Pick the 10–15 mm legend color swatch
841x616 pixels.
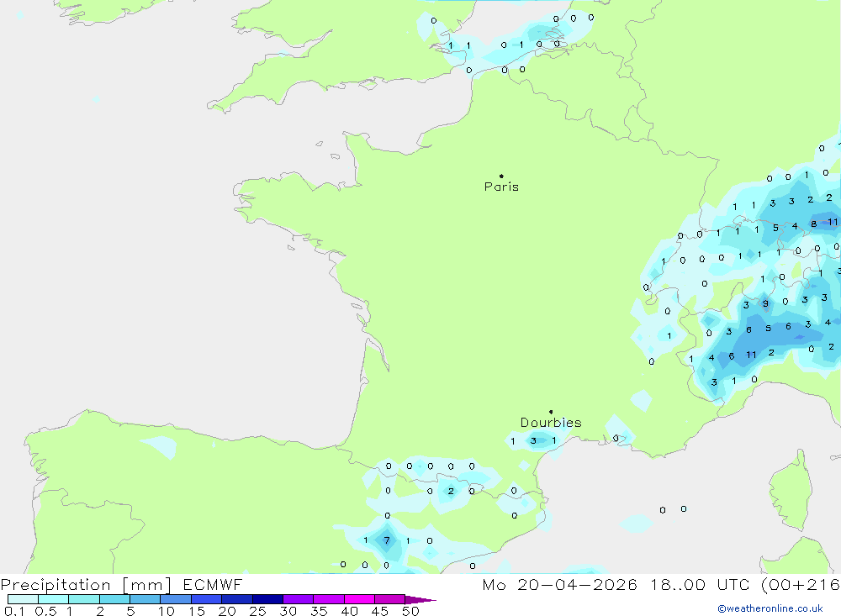pos(176,599)
